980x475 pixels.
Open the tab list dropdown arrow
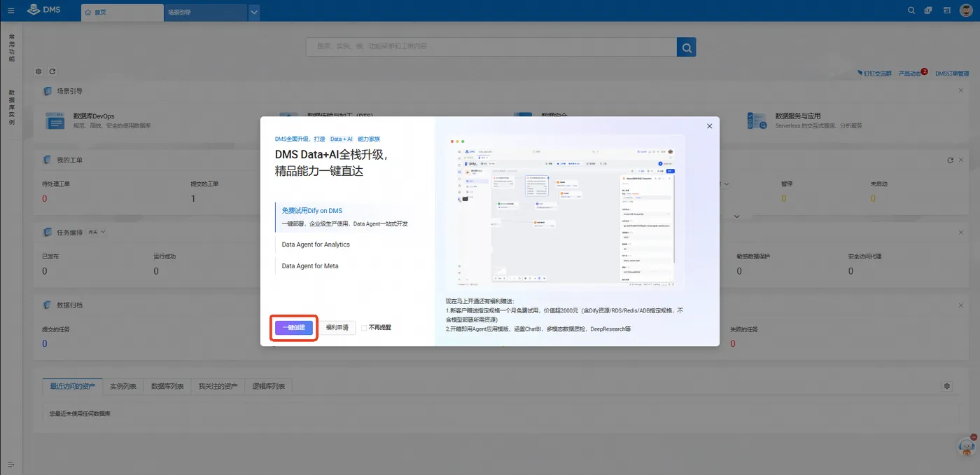click(254, 12)
